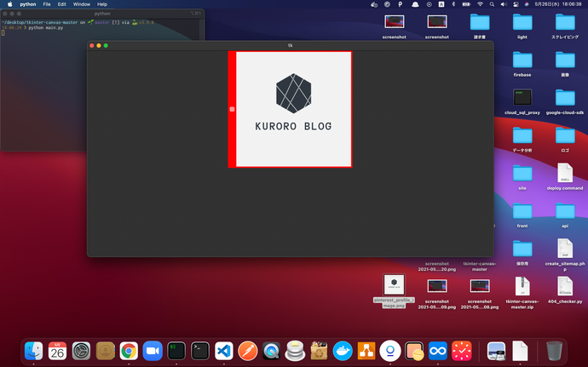Image resolution: width=588 pixels, height=367 pixels.
Task: Open Finder from the dock
Action: click(34, 350)
